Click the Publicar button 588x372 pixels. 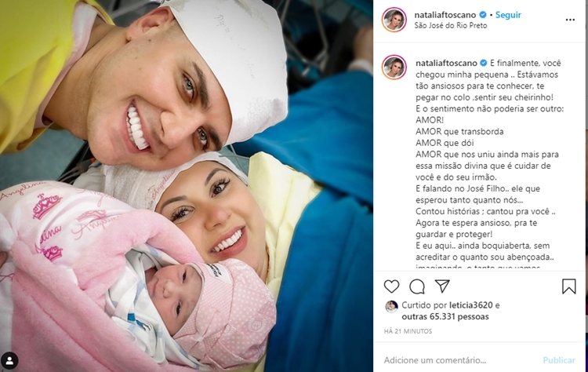click(559, 360)
